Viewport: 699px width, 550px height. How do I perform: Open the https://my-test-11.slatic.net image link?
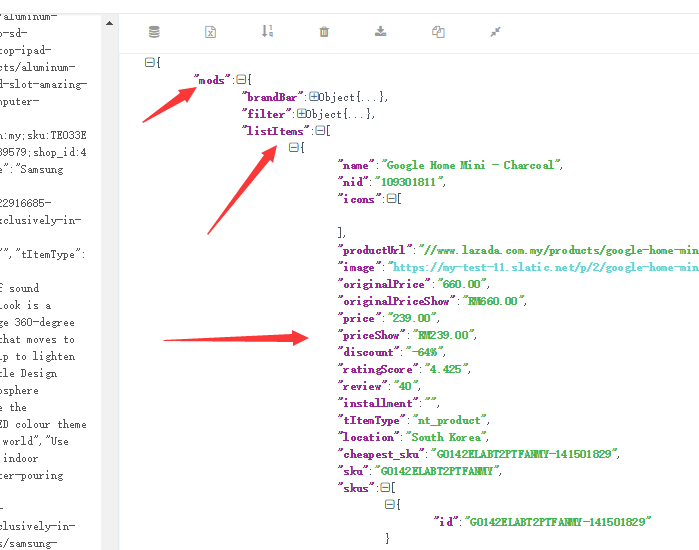coord(546,267)
